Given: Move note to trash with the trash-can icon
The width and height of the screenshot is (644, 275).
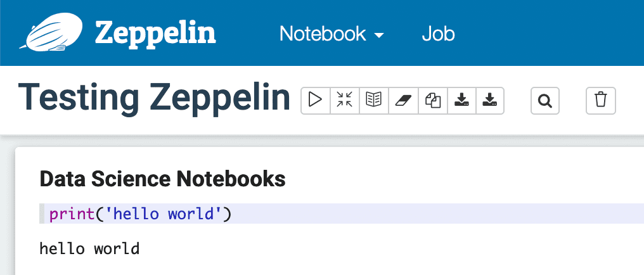Looking at the screenshot, I should [x=600, y=100].
